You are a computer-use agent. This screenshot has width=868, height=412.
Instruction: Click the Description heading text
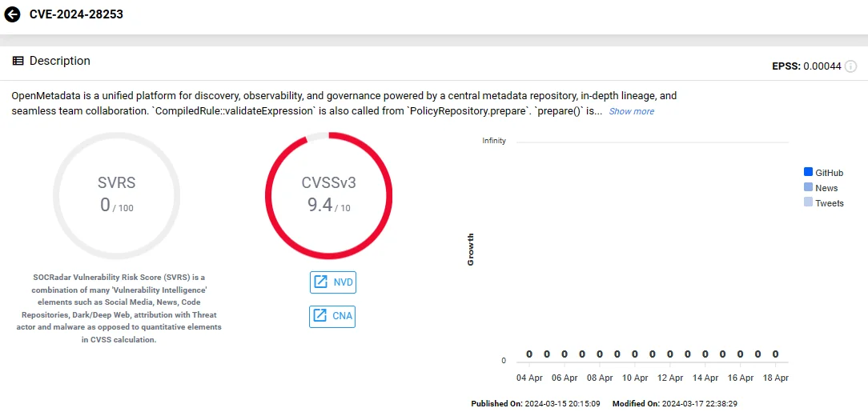pos(60,61)
